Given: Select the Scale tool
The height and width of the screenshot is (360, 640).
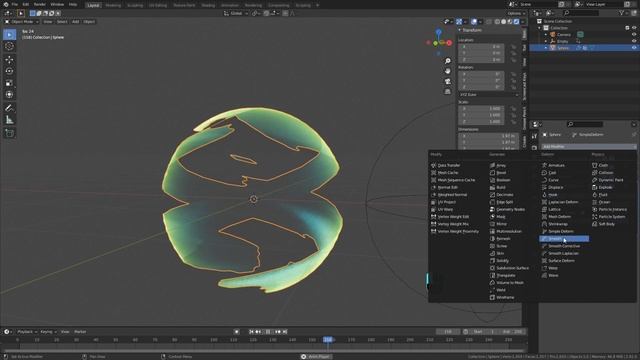Looking at the screenshot, I should pyautogui.click(x=9, y=83).
